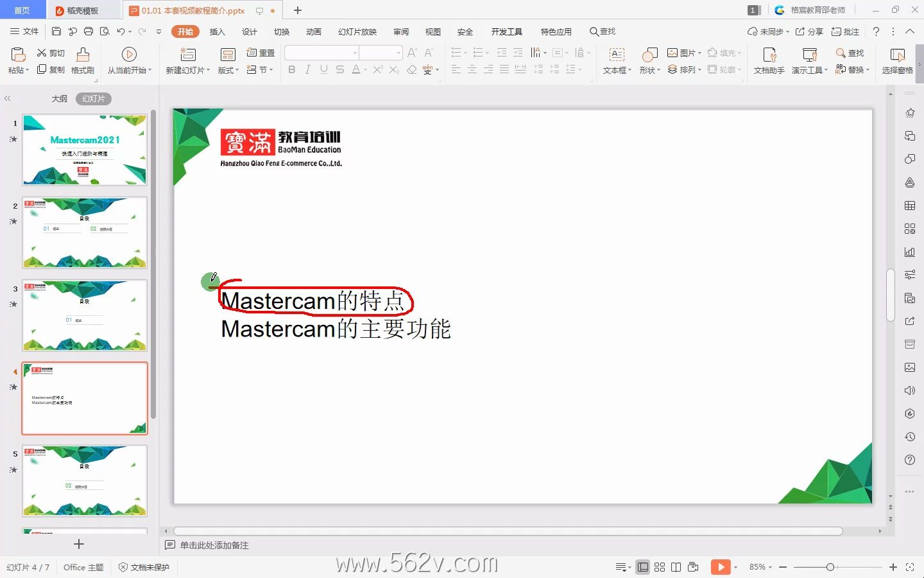924x578 pixels.
Task: Click the Document Unprotected (文档未保护) status
Action: (x=144, y=567)
